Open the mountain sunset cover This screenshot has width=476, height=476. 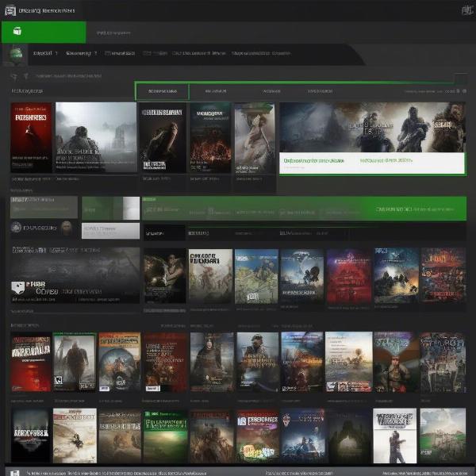(396, 275)
